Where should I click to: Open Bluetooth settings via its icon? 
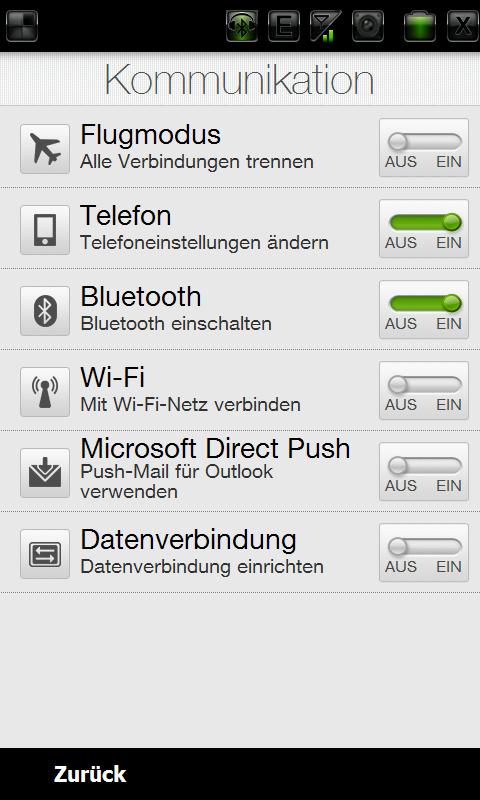click(x=45, y=311)
